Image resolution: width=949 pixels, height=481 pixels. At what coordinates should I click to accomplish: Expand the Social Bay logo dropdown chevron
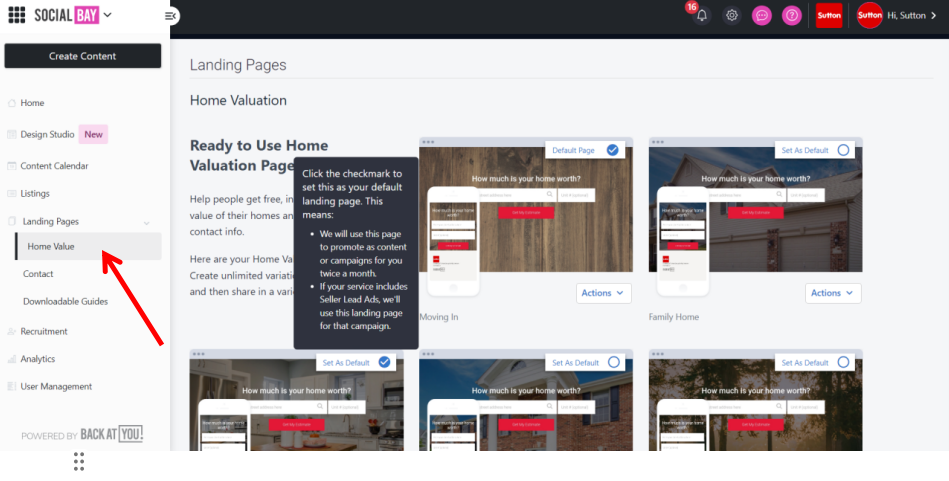tap(108, 15)
